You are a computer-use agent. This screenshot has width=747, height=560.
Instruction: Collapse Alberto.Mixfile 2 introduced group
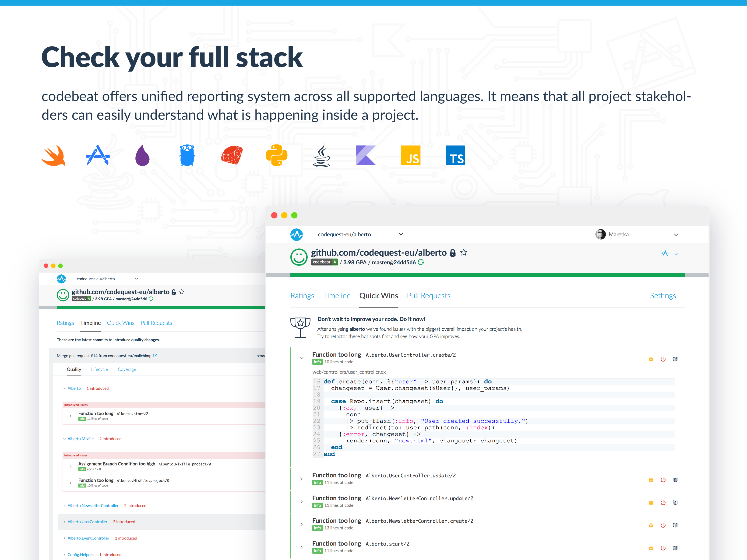[x=64, y=439]
